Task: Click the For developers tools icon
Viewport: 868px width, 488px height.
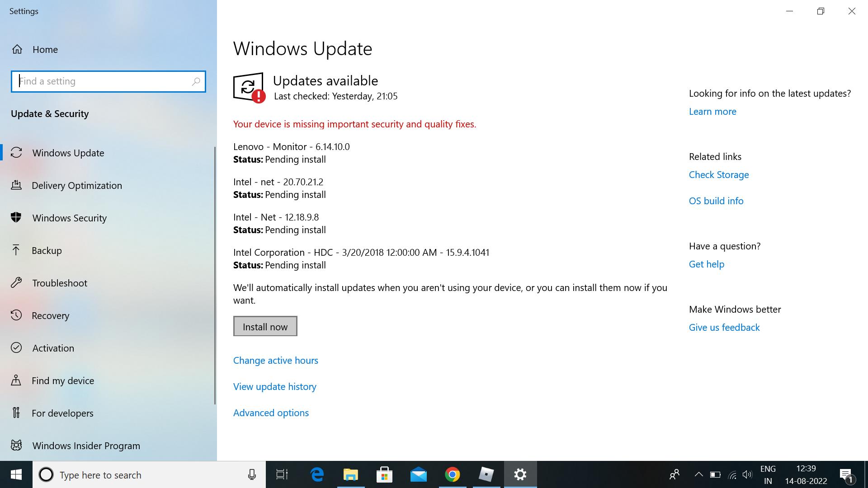Action: point(16,413)
